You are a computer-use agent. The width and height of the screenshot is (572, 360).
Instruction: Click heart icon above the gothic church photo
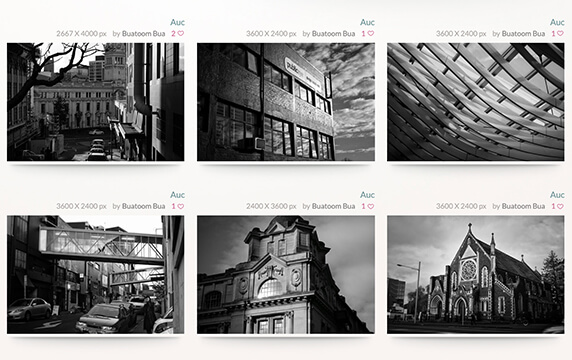coord(560,206)
